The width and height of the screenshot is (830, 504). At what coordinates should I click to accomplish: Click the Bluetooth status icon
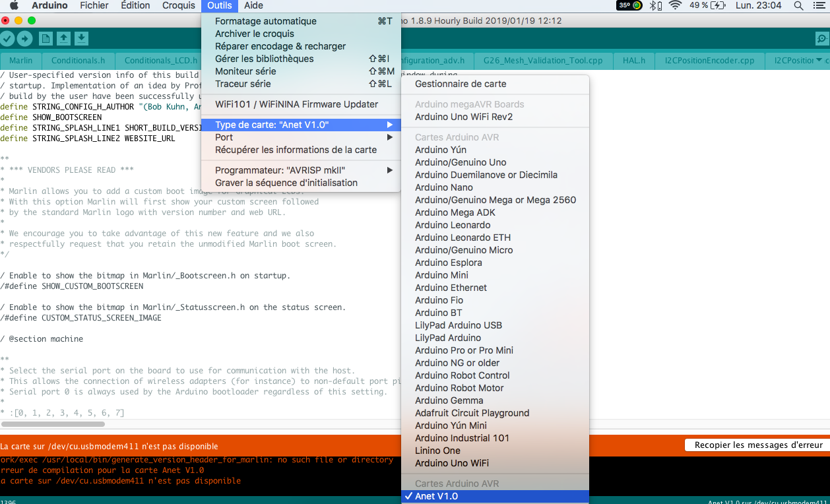coord(655,5)
